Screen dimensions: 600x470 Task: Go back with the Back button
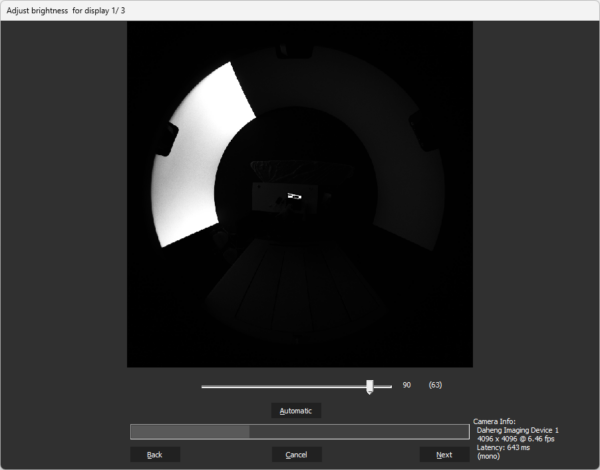[x=154, y=455]
